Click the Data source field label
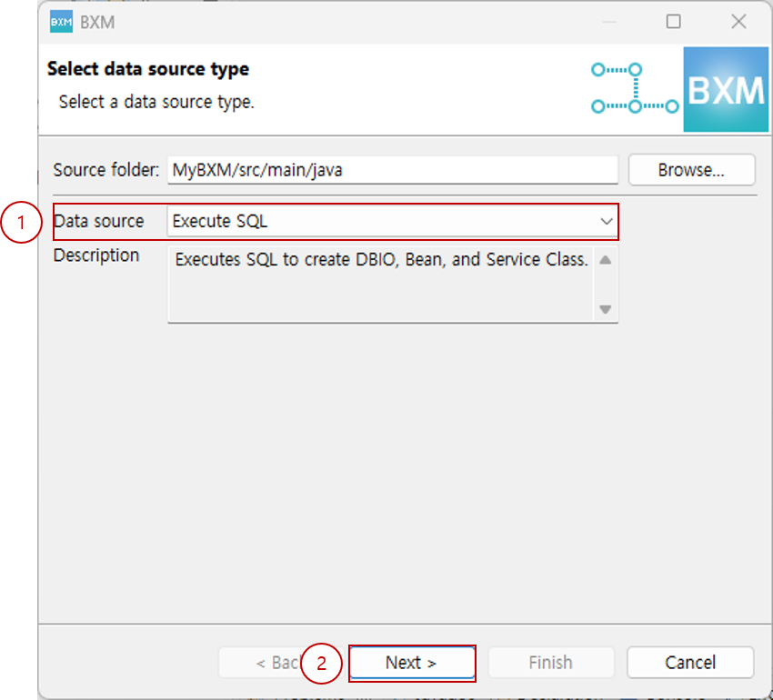The width and height of the screenshot is (773, 700). [99, 221]
